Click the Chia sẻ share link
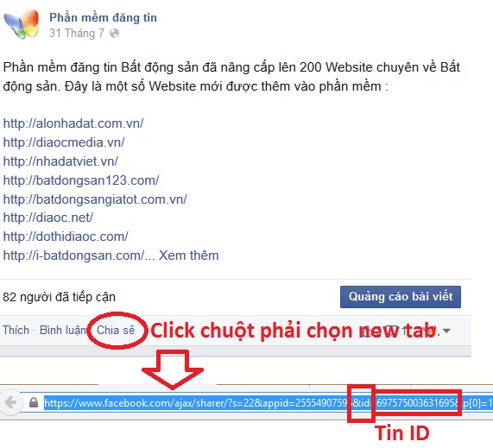 coord(116,330)
